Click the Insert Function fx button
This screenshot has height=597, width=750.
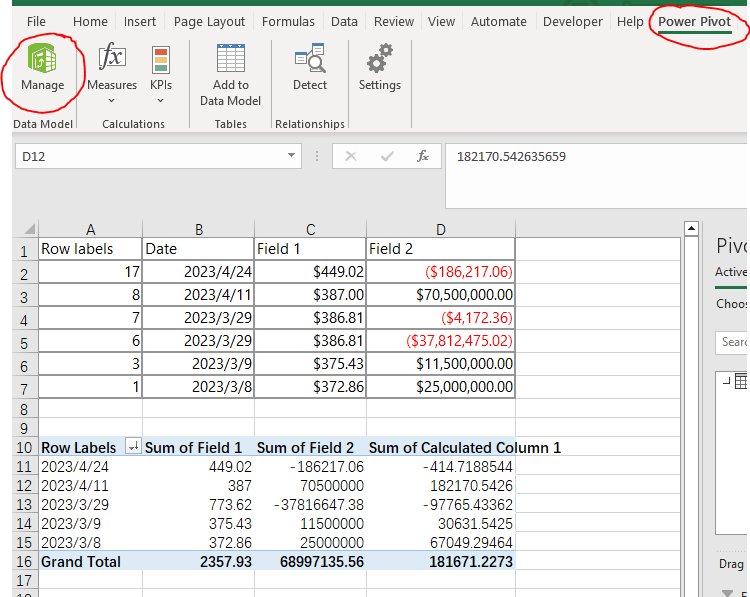point(423,157)
